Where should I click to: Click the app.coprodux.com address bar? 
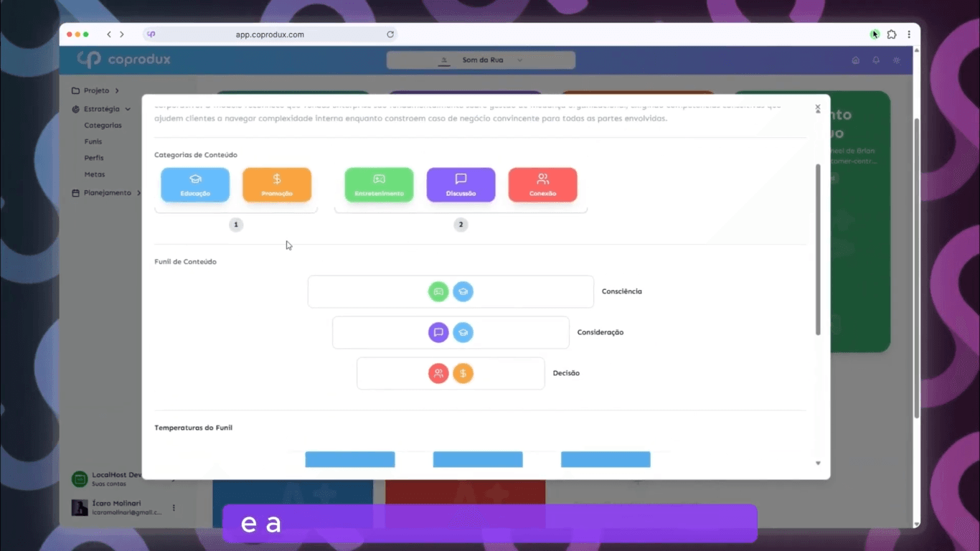coord(270,34)
